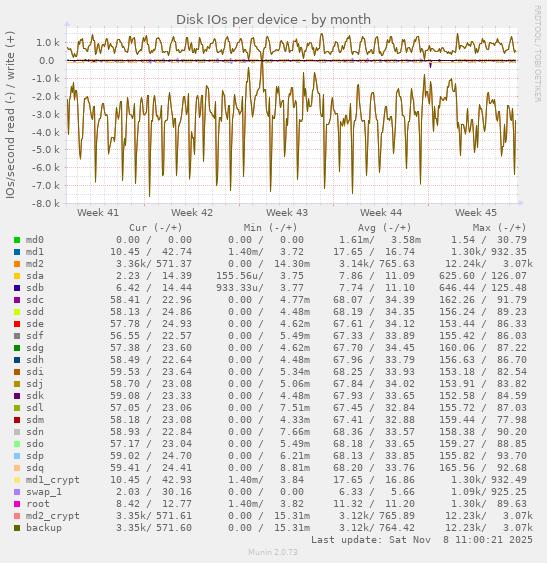Click the dark blue sdb legend swatch
This screenshot has height=563, width=547.
coord(17,288)
